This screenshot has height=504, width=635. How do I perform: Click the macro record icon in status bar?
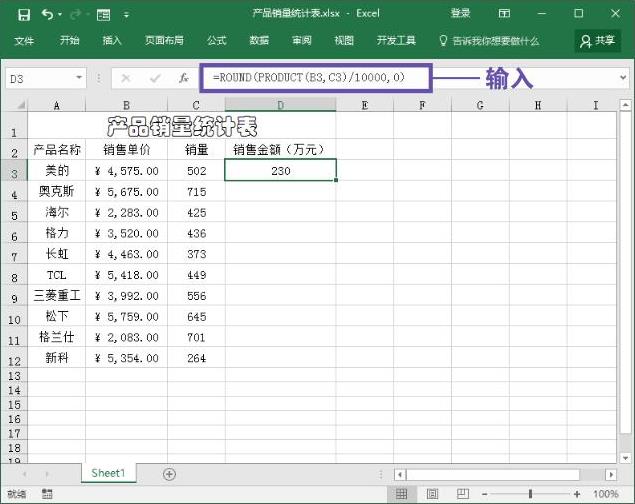(x=47, y=493)
